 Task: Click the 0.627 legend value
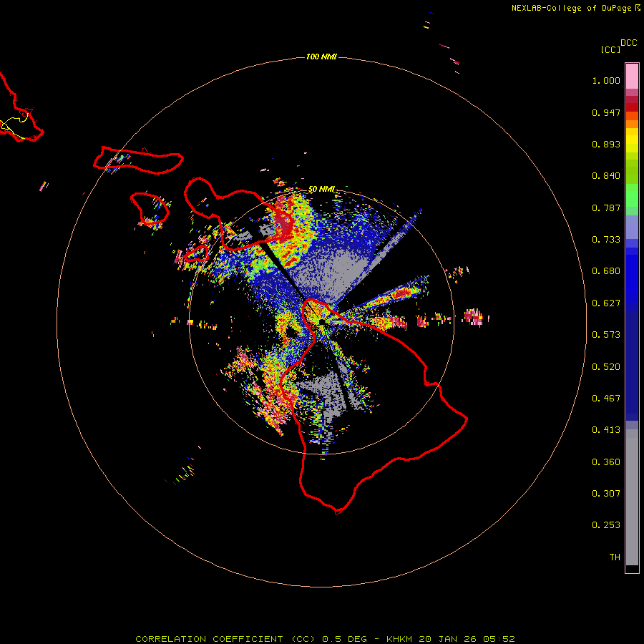[606, 303]
